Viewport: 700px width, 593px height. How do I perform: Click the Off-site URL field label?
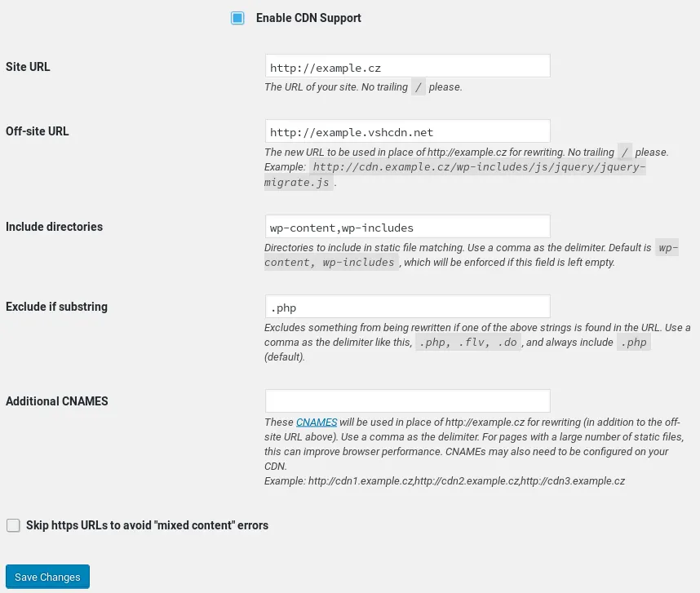37,131
